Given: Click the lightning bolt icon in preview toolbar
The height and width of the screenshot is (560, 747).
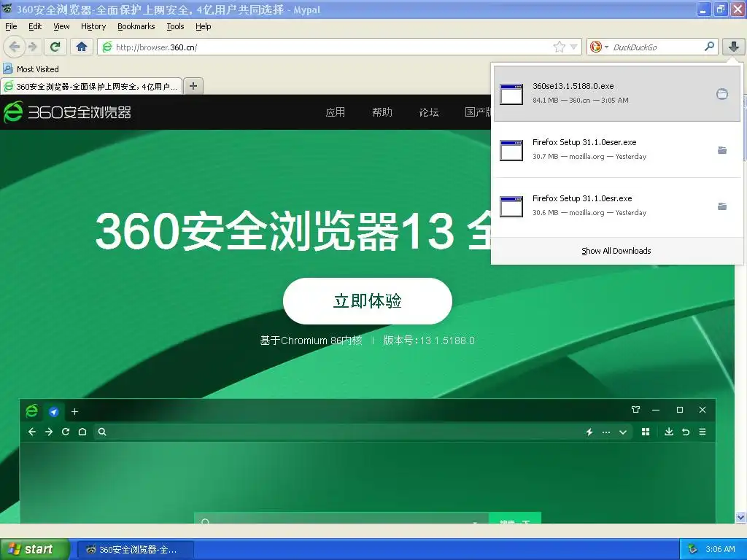Looking at the screenshot, I should click(x=589, y=432).
